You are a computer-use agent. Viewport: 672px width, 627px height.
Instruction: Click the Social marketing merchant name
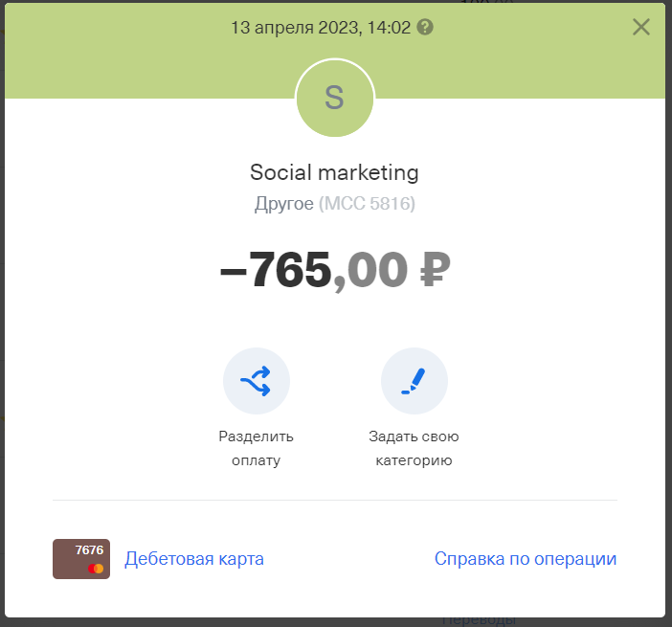(335, 172)
